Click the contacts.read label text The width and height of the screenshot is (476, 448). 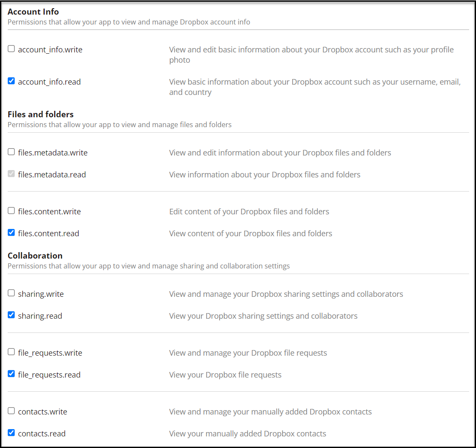pyautogui.click(x=42, y=434)
